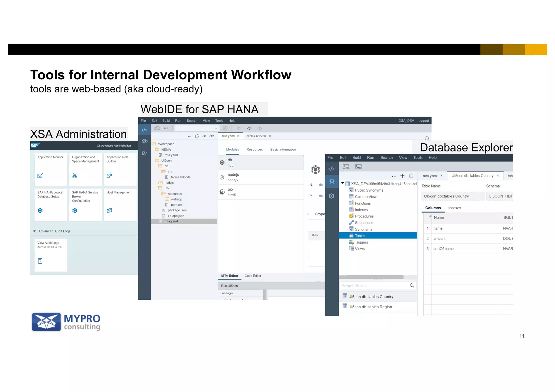Screen dimensions: 555x392
Task: Open Application Monitor tile in XSA Administration
Action: (x=51, y=169)
